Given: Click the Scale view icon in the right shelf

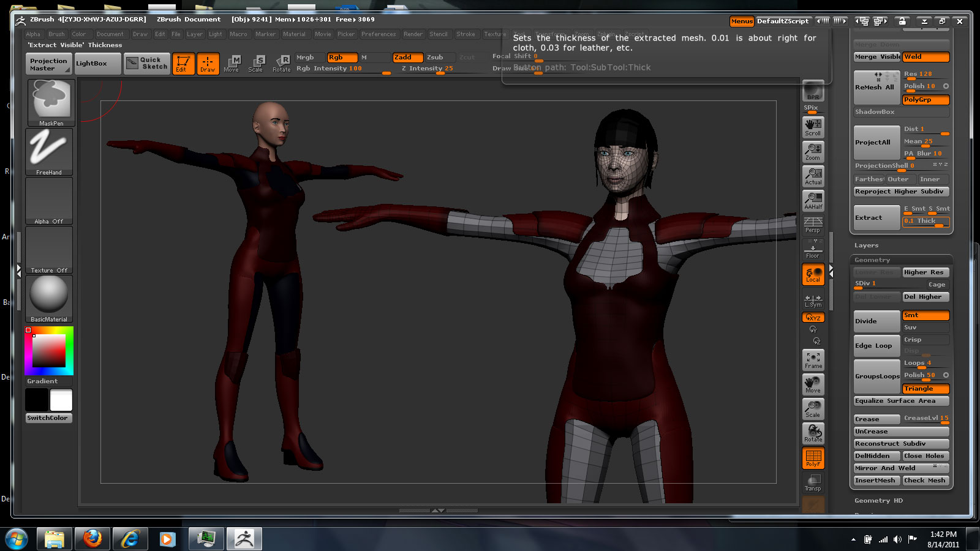Looking at the screenshot, I should [813, 408].
